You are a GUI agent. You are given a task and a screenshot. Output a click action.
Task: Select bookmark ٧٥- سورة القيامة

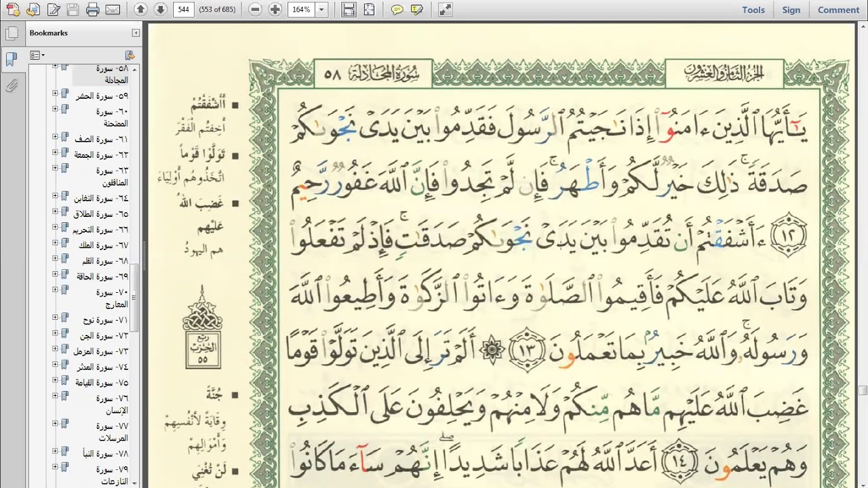click(x=102, y=382)
